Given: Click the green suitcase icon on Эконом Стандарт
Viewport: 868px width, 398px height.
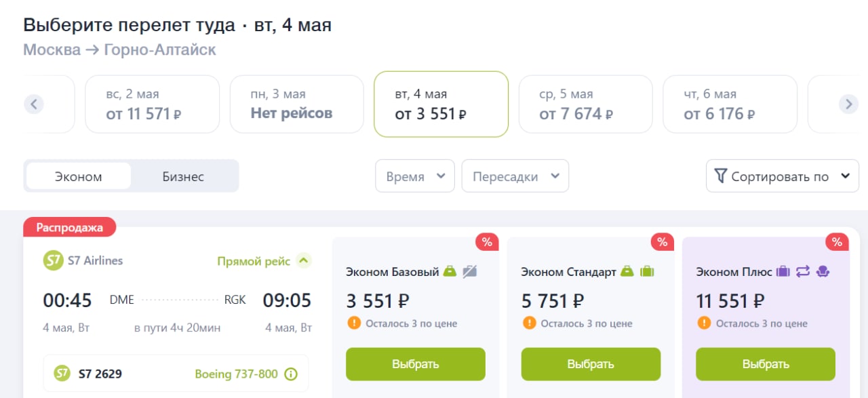Looking at the screenshot, I should click(x=646, y=271).
